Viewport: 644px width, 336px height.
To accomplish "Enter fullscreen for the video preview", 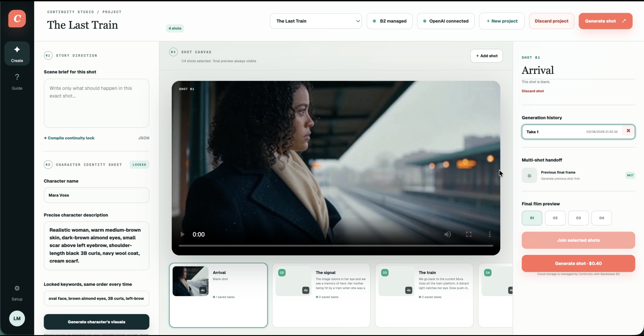I will pyautogui.click(x=469, y=234).
